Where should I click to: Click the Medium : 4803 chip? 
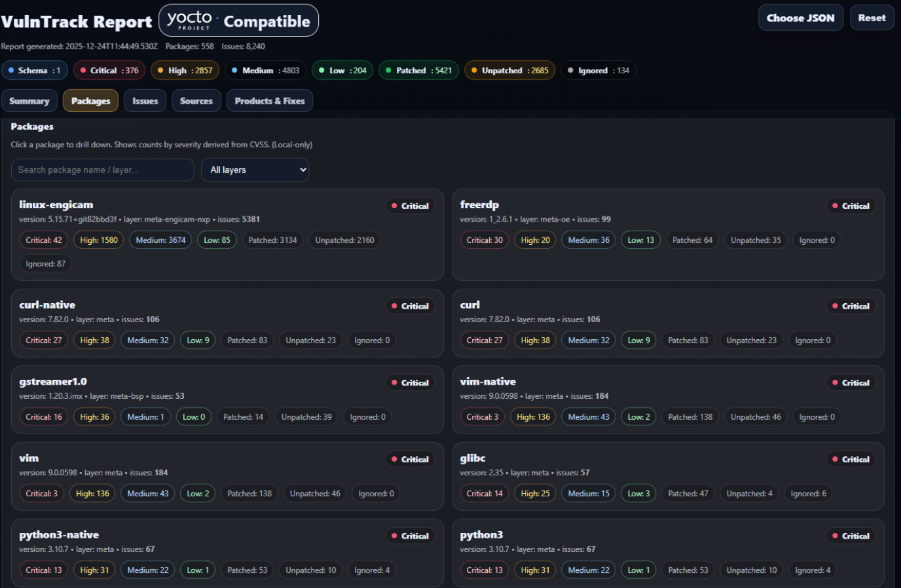pyautogui.click(x=266, y=70)
